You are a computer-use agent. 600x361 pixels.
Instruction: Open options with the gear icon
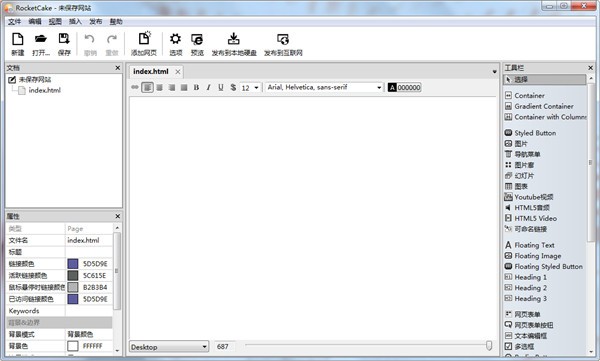(x=176, y=44)
